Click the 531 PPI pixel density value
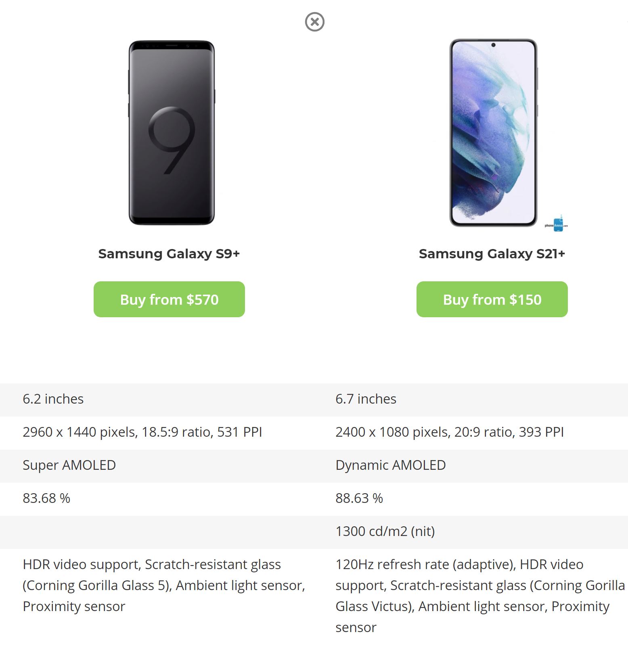The image size is (628, 672). [x=237, y=432]
